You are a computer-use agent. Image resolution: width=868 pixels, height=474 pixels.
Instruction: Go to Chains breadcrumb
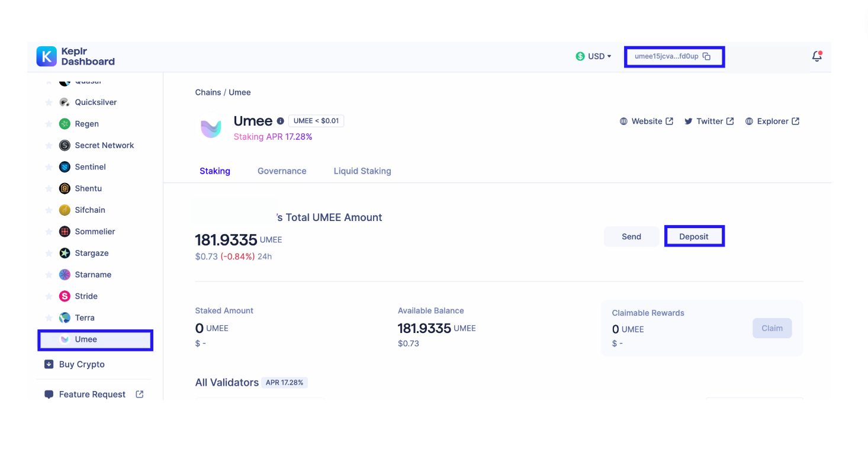pos(208,92)
